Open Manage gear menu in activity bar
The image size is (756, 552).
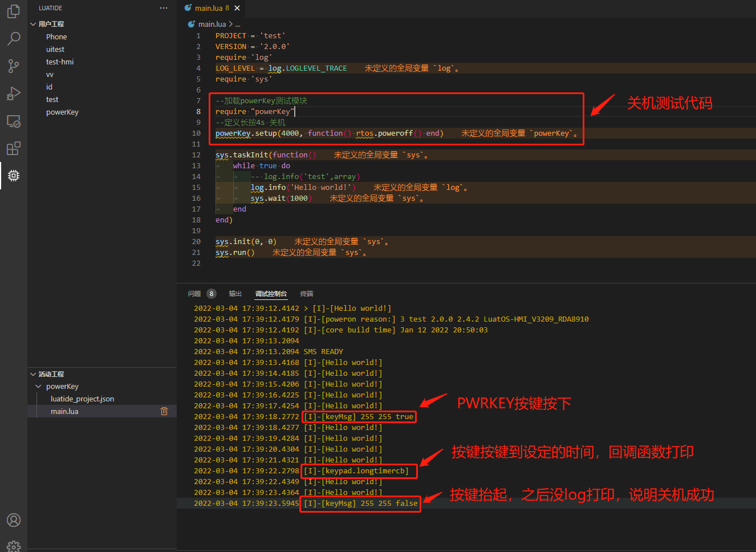pos(14,546)
